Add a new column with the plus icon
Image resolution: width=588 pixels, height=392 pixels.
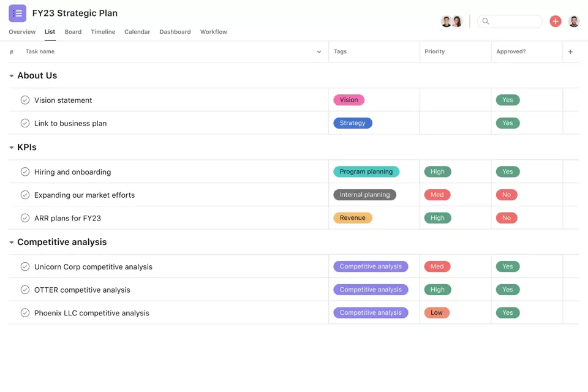pyautogui.click(x=571, y=51)
